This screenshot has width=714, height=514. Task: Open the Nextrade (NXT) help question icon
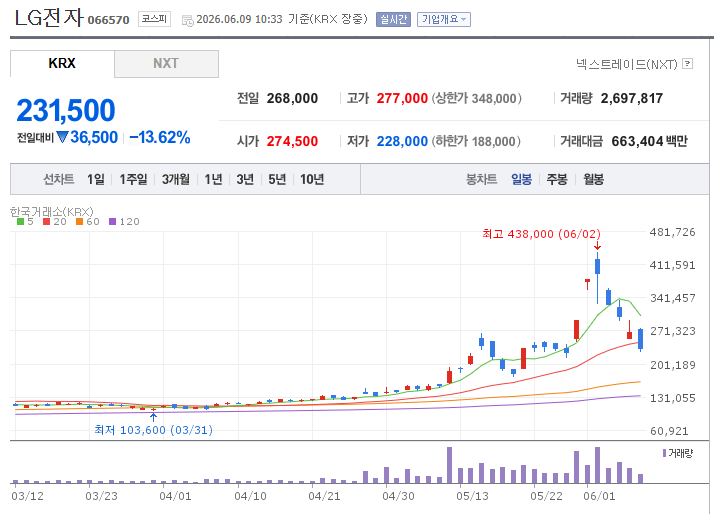point(688,64)
